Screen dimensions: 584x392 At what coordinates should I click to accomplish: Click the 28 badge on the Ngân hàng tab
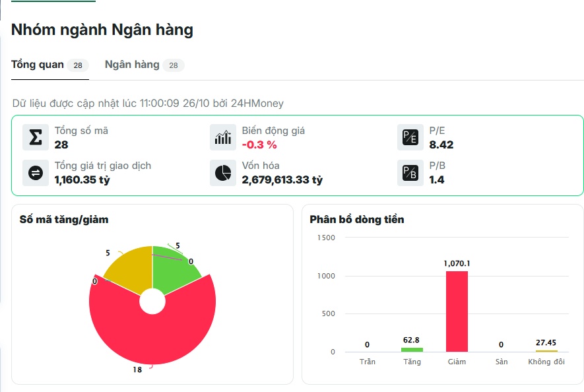click(174, 65)
